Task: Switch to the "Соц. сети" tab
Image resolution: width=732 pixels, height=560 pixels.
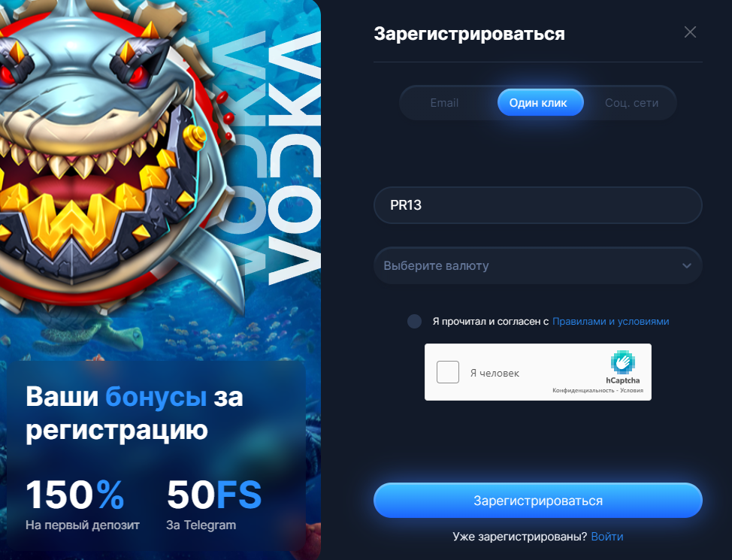Action: tap(631, 103)
